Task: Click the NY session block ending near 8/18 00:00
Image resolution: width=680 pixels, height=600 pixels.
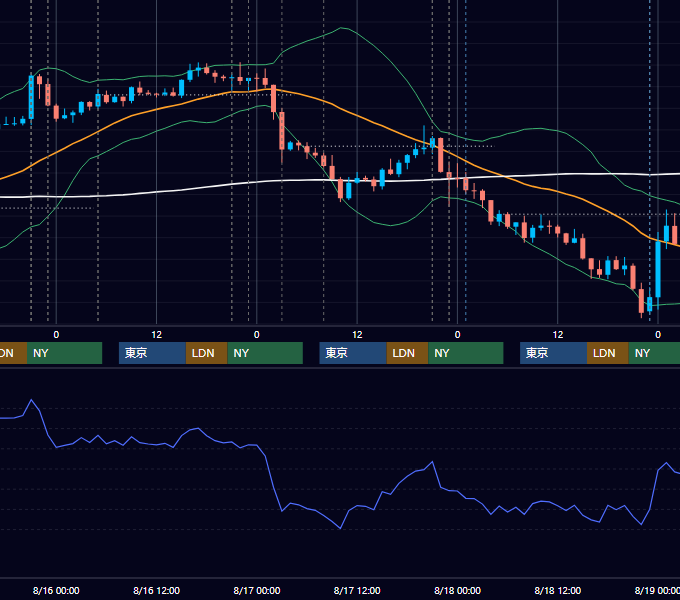Action: (x=466, y=353)
